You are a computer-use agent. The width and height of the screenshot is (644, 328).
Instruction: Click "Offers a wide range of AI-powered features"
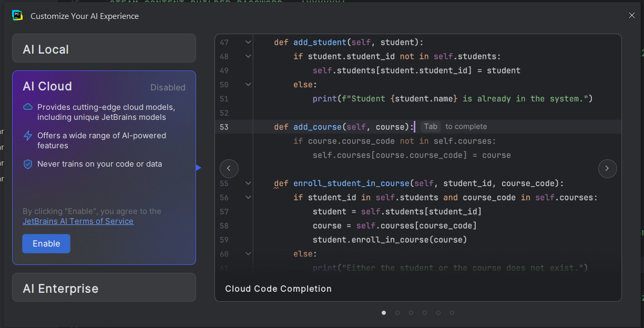[x=102, y=140]
